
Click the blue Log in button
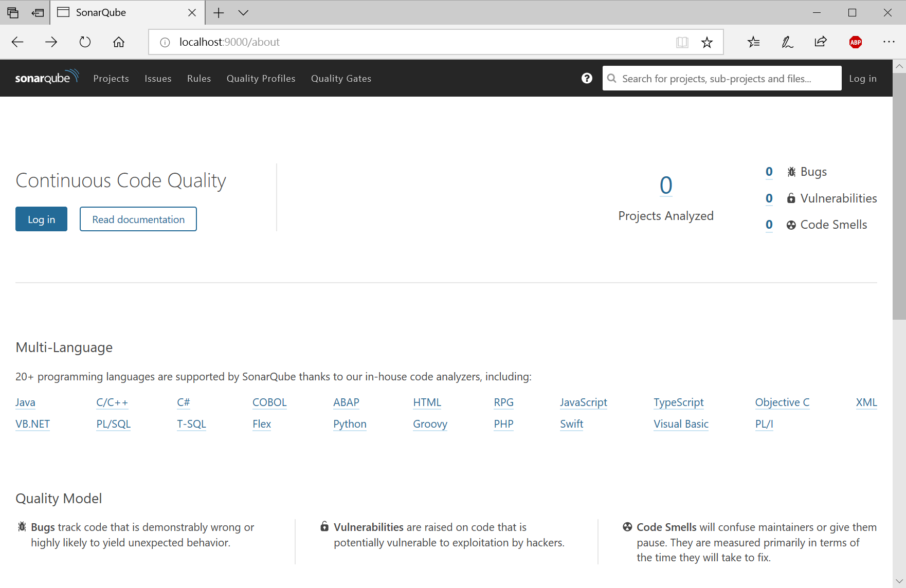tap(41, 219)
